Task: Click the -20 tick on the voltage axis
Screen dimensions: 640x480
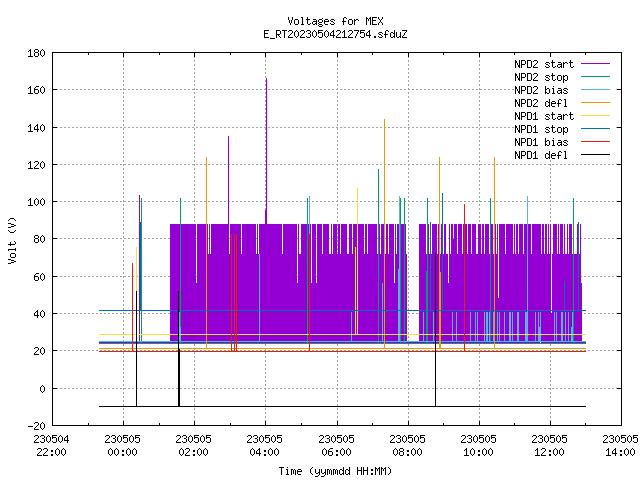Action: (x=36, y=426)
